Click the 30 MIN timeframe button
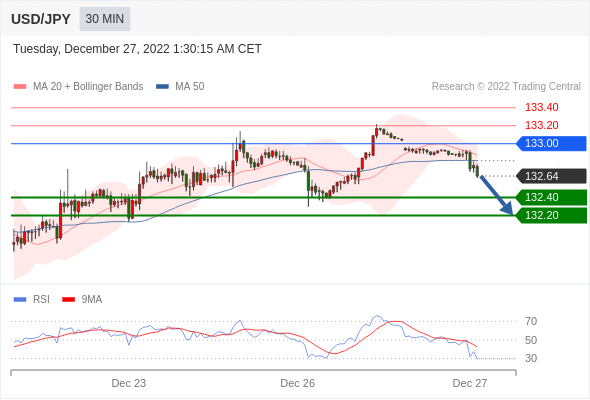This screenshot has width=590, height=400. [x=105, y=19]
